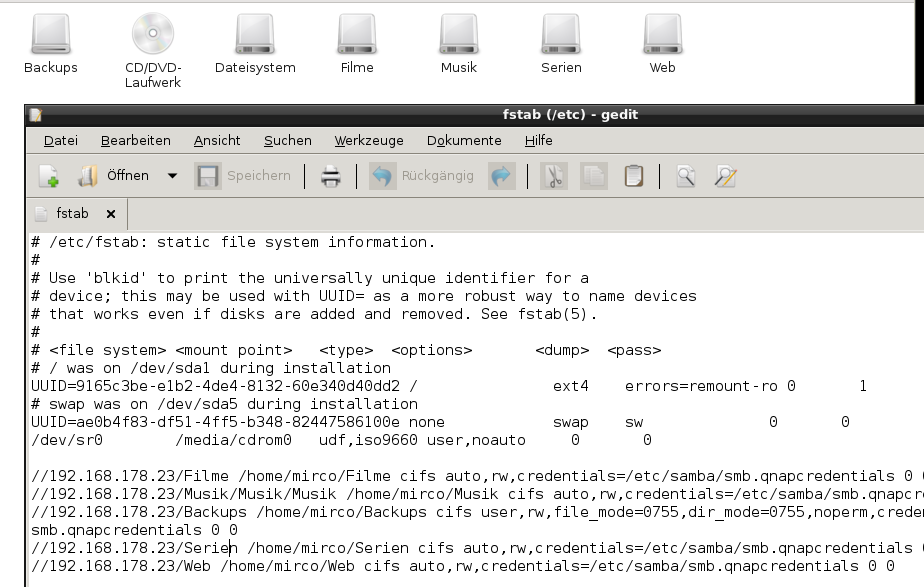Click the print icon in gedit toolbar
This screenshot has width=924, height=587.
click(331, 176)
